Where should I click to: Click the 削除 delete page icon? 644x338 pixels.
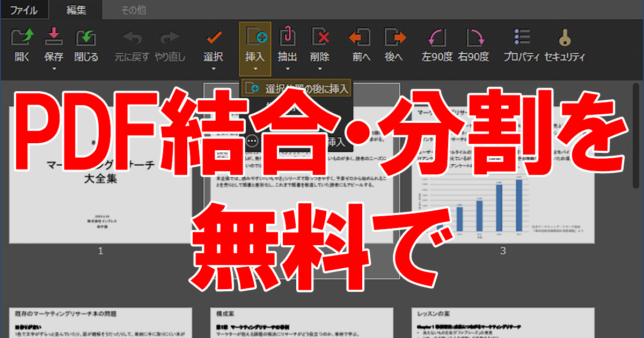coord(320,37)
